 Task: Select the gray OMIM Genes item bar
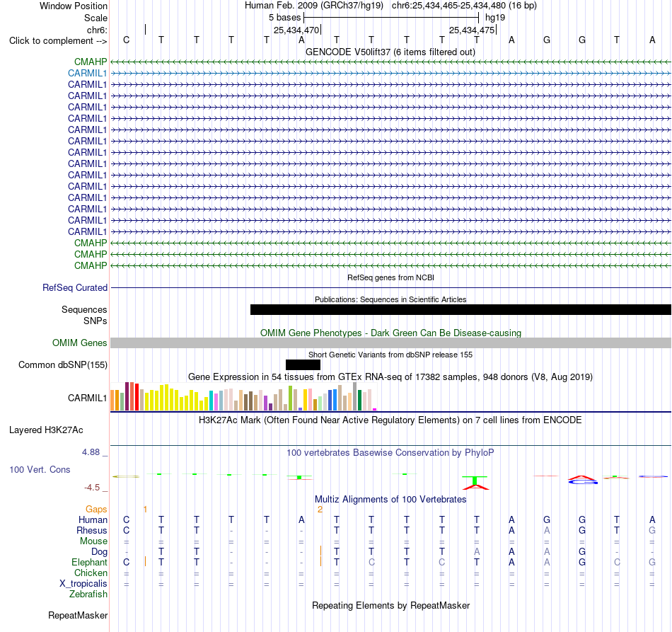(x=391, y=343)
